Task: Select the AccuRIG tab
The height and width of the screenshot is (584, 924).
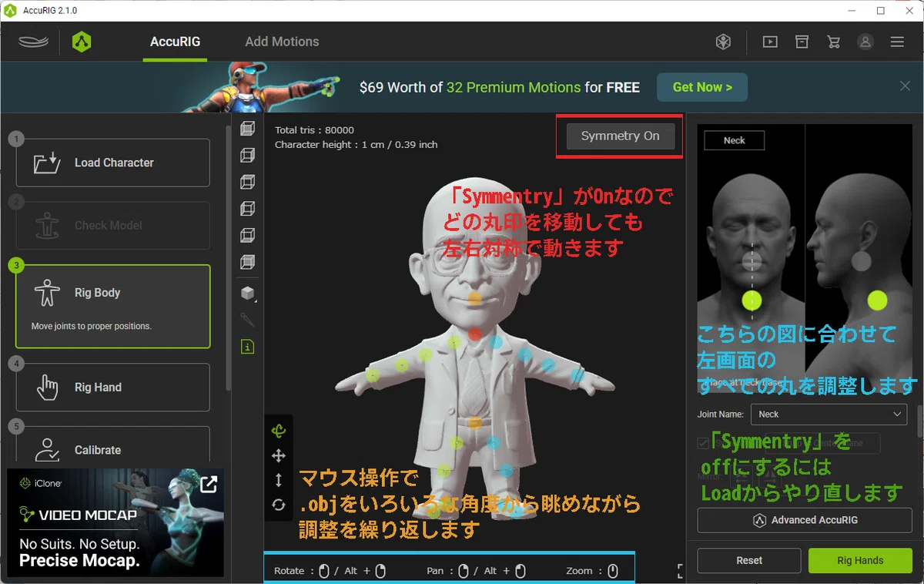Action: pyautogui.click(x=175, y=42)
